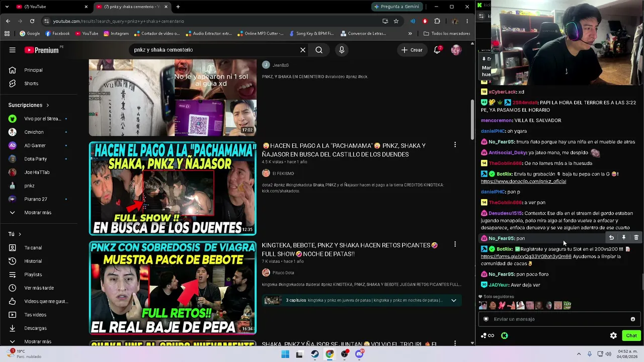Expand the Suscripciones section

tap(29, 105)
